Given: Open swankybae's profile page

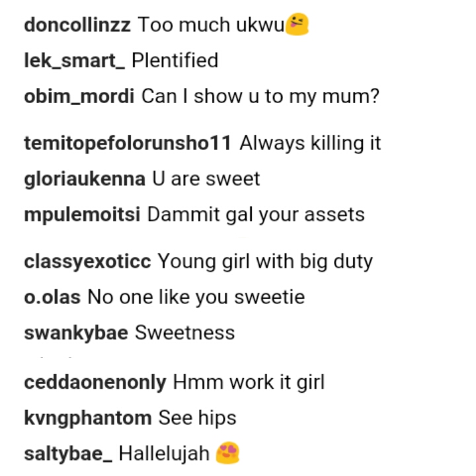Looking at the screenshot, I should click(x=75, y=333).
